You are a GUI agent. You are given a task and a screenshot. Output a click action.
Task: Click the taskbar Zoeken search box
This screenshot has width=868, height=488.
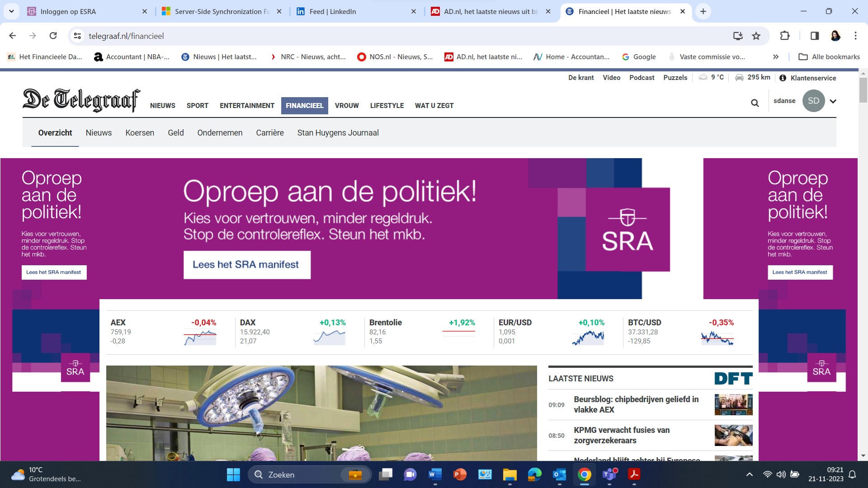310,474
